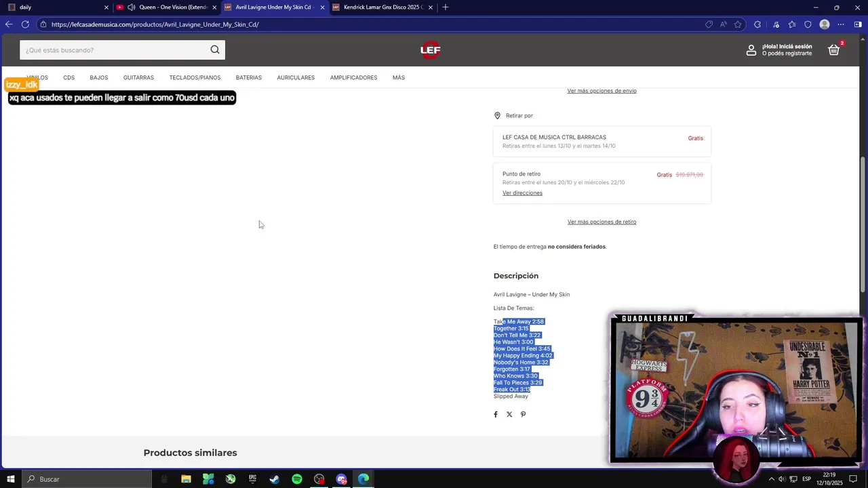Select the 'Punto de retiro' pickup option
868x488 pixels.
point(602,183)
